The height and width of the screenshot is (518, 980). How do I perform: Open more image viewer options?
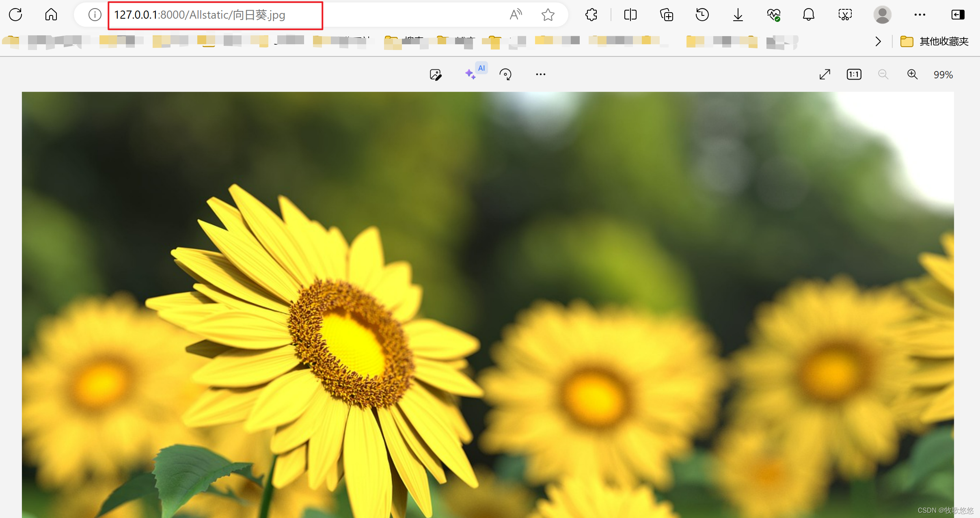click(540, 75)
